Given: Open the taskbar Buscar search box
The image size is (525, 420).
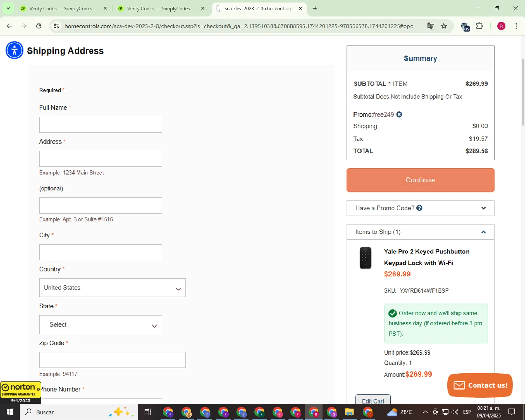Looking at the screenshot, I should pyautogui.click(x=79, y=412).
